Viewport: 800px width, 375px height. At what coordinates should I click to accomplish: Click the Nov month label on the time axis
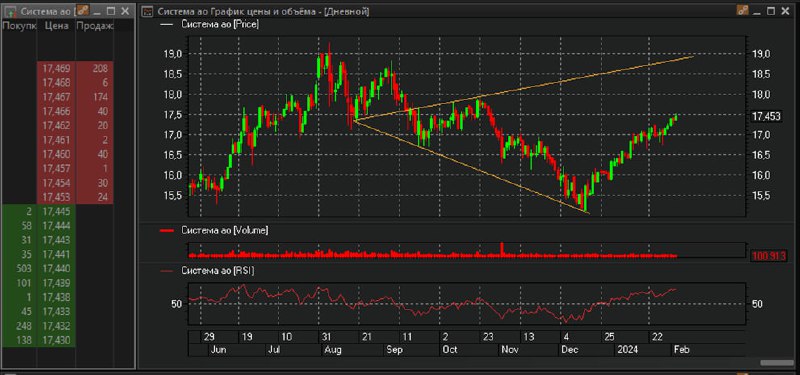(510, 350)
